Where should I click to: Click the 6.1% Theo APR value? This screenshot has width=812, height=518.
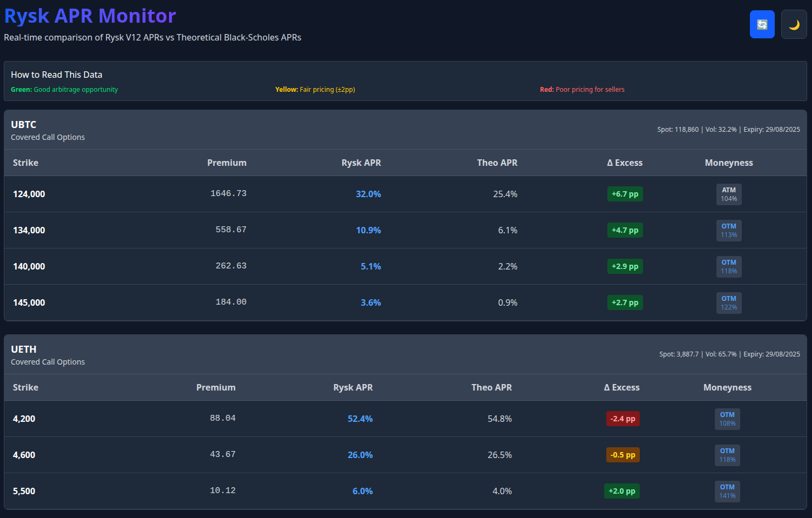[507, 230]
